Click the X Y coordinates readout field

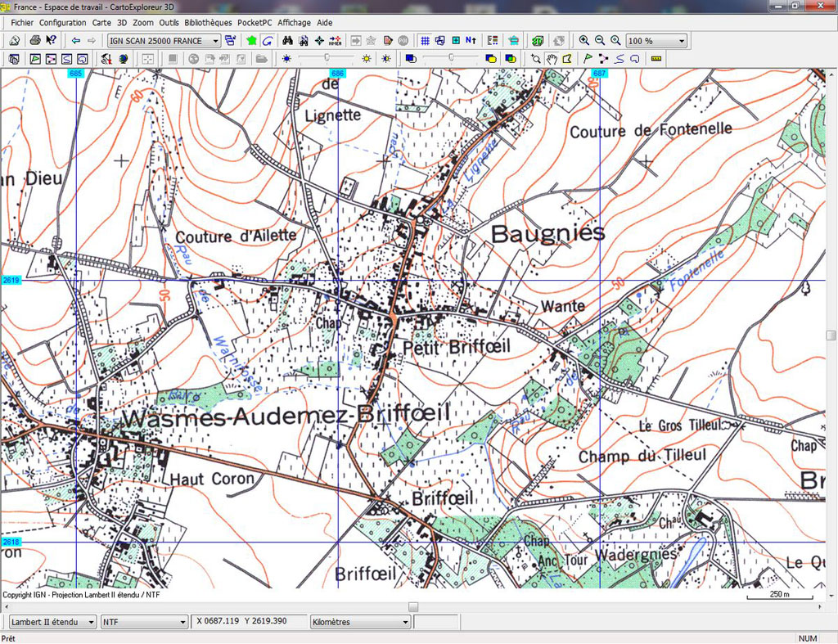point(249,621)
